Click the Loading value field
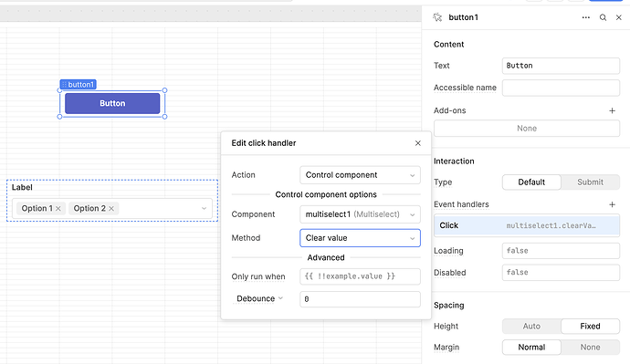Screen dimensions: 630x364 pyautogui.click(x=561, y=251)
